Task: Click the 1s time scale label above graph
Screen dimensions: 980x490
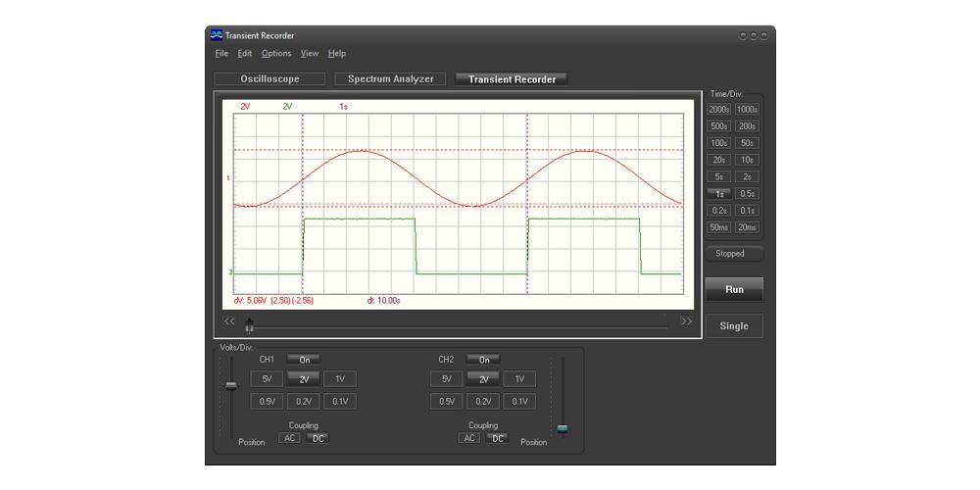Action: point(344,107)
